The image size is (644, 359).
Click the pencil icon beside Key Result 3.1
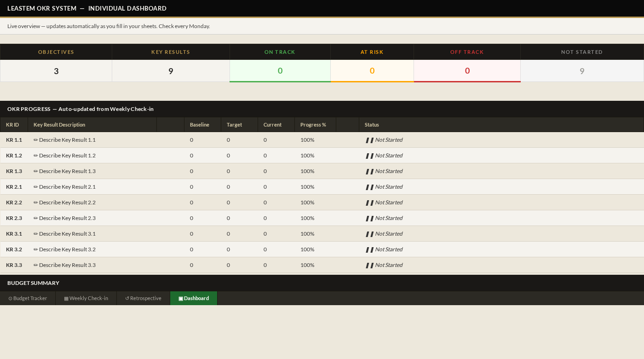coord(35,234)
